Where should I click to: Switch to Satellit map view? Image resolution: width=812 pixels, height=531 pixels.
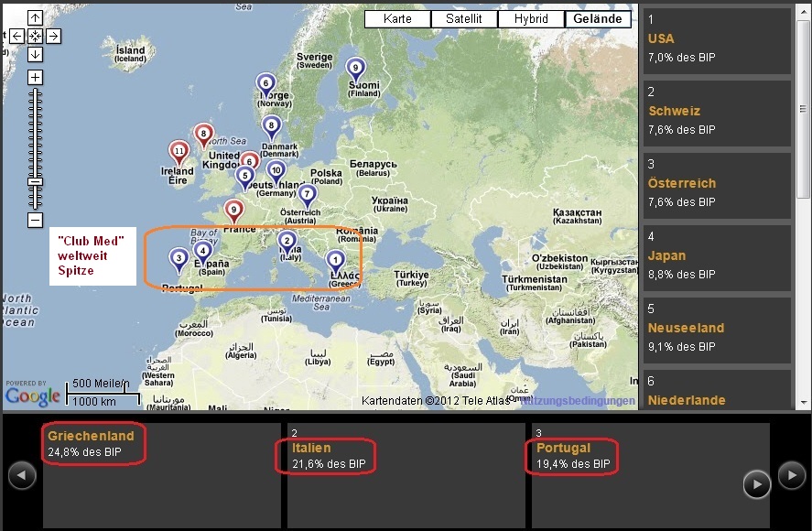point(464,18)
